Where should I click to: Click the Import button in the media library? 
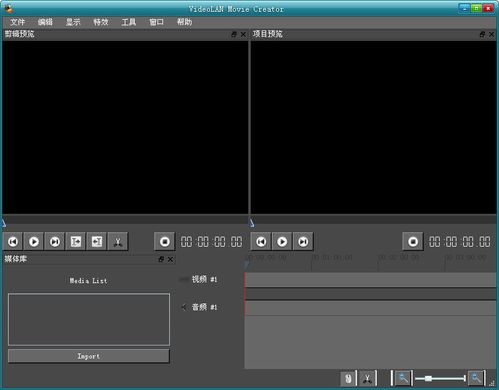click(x=89, y=356)
